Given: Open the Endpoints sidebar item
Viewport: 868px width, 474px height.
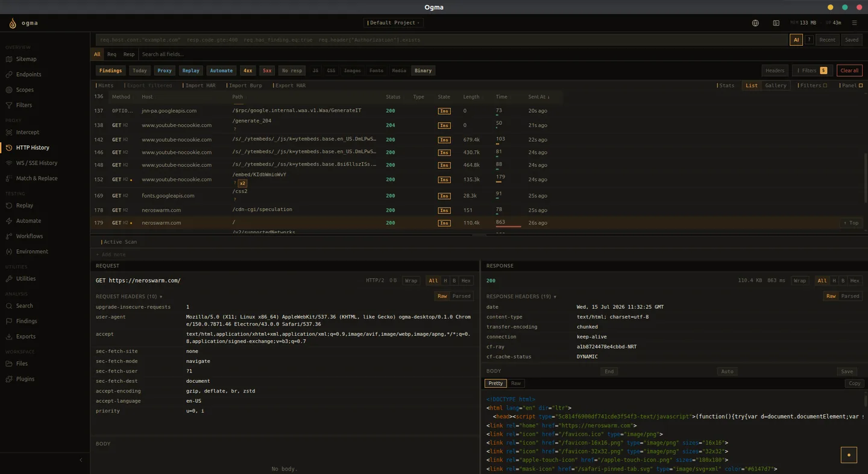Looking at the screenshot, I should [x=28, y=74].
